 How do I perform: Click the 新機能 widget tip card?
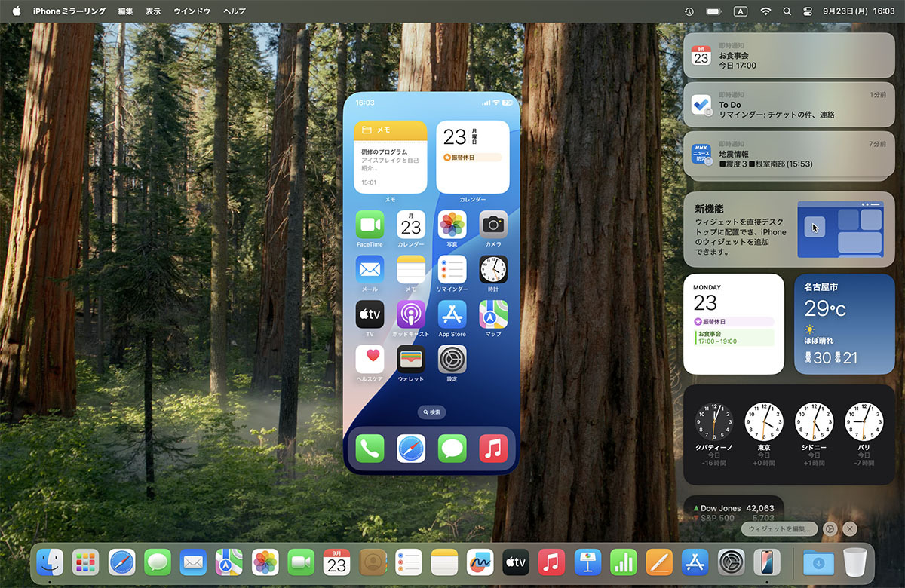[789, 229]
